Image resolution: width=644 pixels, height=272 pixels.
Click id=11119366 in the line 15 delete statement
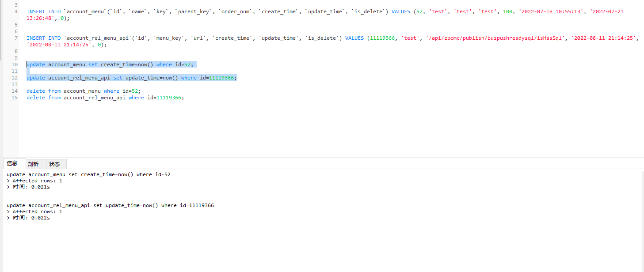(168, 98)
